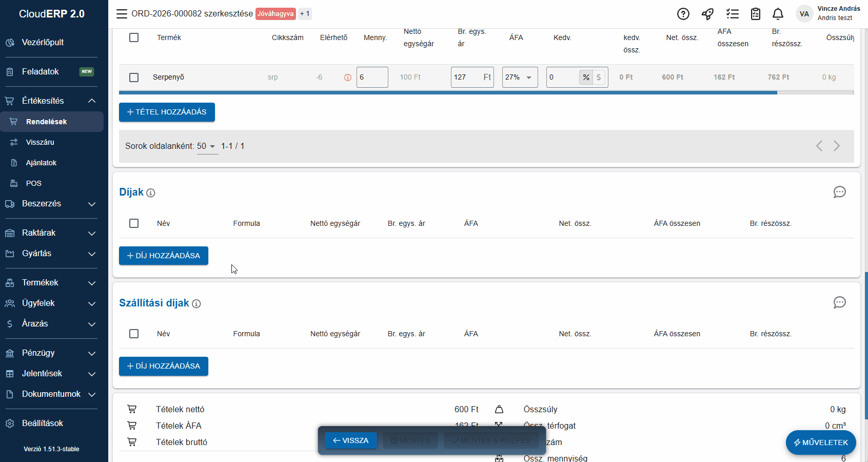
Task: Toggle the hamburger sidebar menu
Action: click(x=122, y=14)
